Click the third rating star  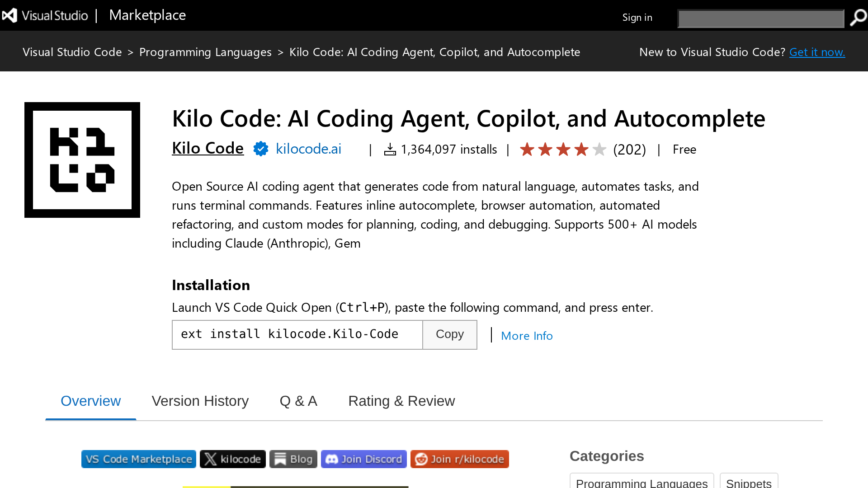click(563, 149)
